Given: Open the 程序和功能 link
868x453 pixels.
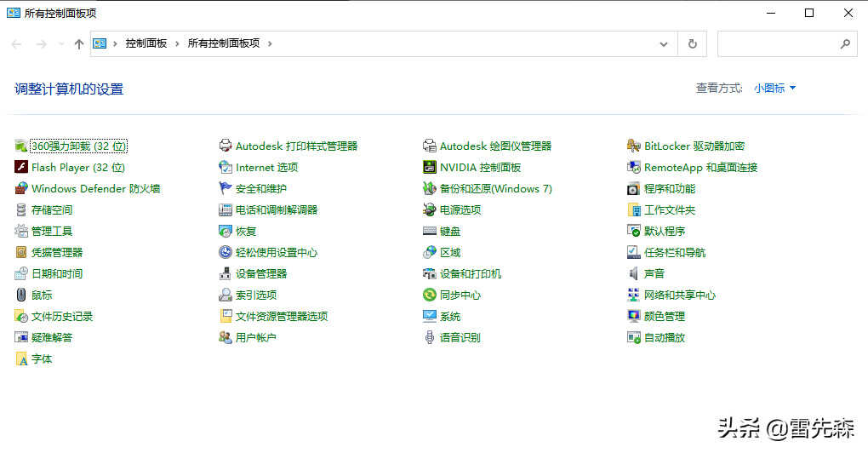Looking at the screenshot, I should tap(669, 189).
